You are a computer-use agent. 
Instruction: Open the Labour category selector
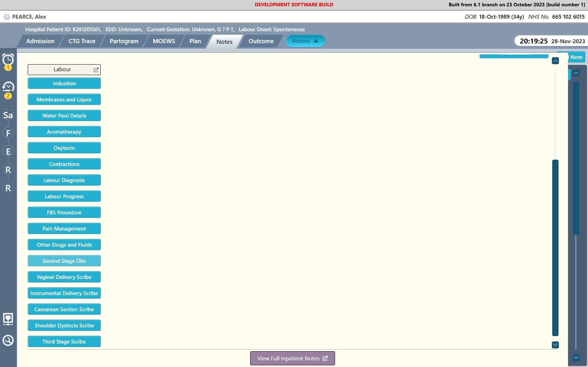click(64, 69)
